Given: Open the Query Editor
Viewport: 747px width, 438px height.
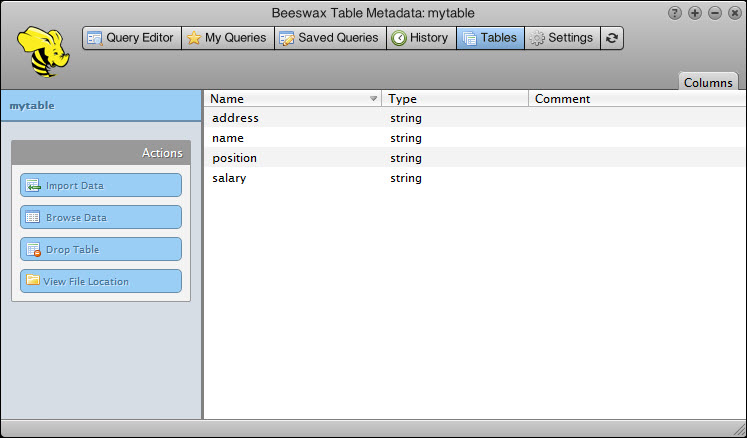Looking at the screenshot, I should coord(131,38).
